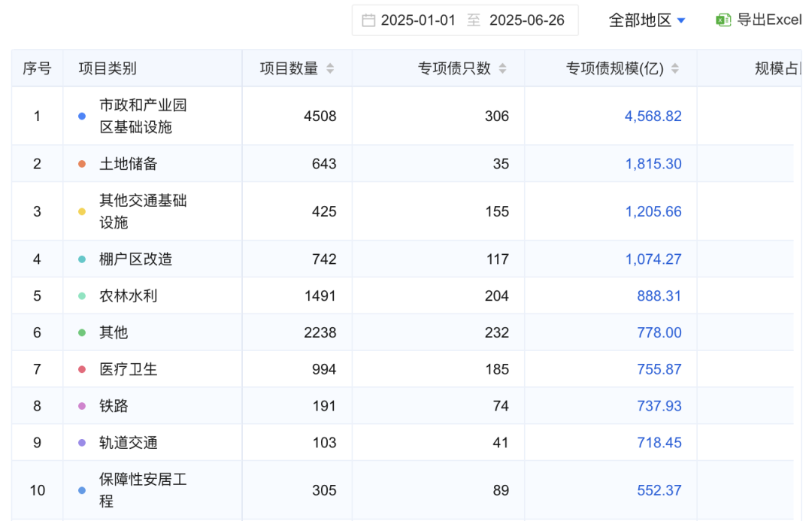Open the 4,568.82 bond amount link
812x521 pixels.
pos(653,117)
